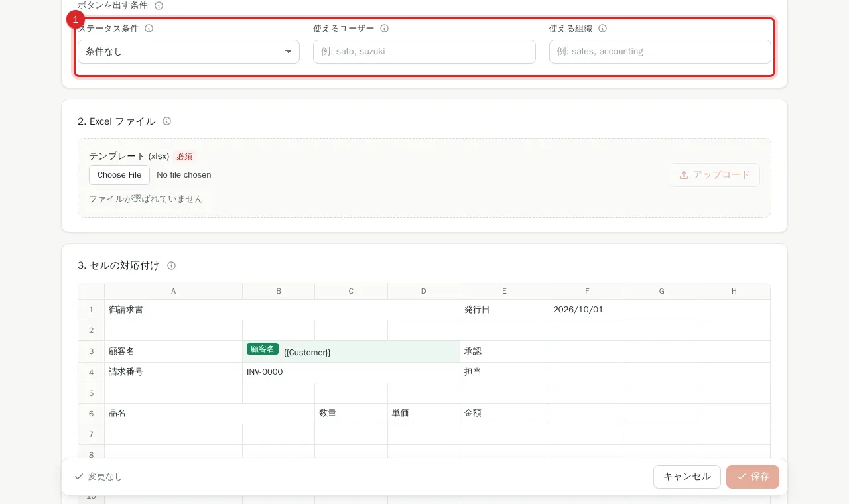
Task: Click info icon beside 2. Excel ファイル
Action: pyautogui.click(x=167, y=121)
